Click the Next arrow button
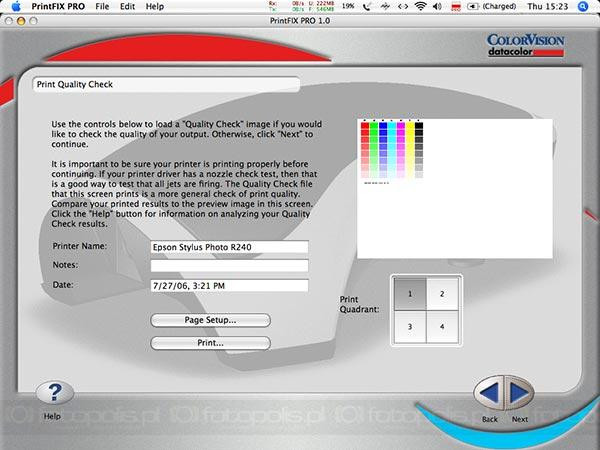 click(519, 393)
